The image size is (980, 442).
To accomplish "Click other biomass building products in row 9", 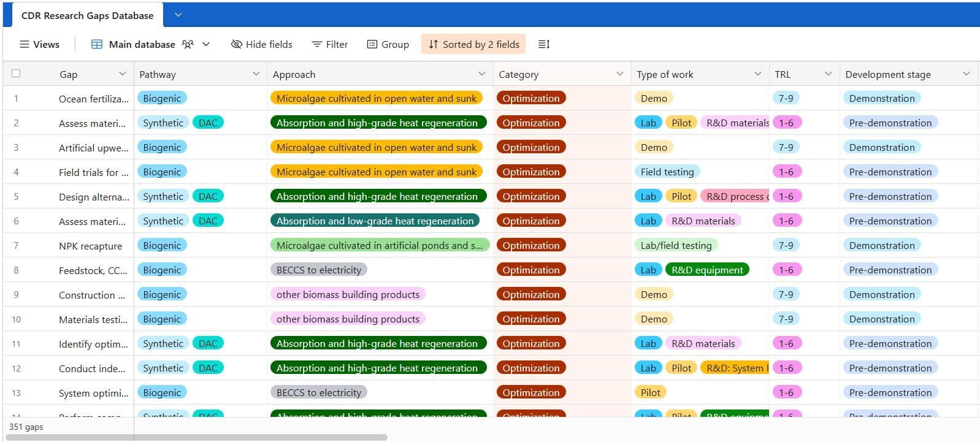I will point(348,294).
